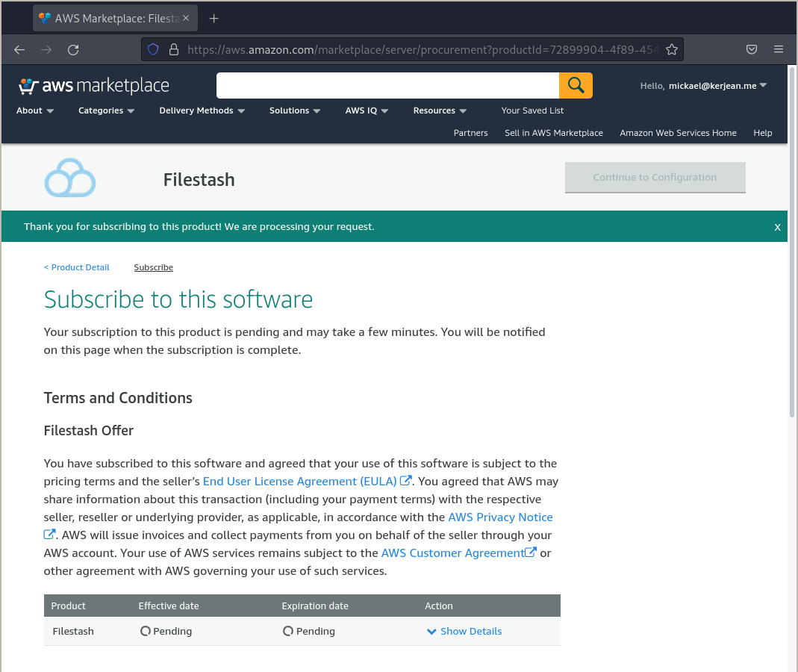Click the Filestash Offer subheading
798x672 pixels.
coord(89,431)
